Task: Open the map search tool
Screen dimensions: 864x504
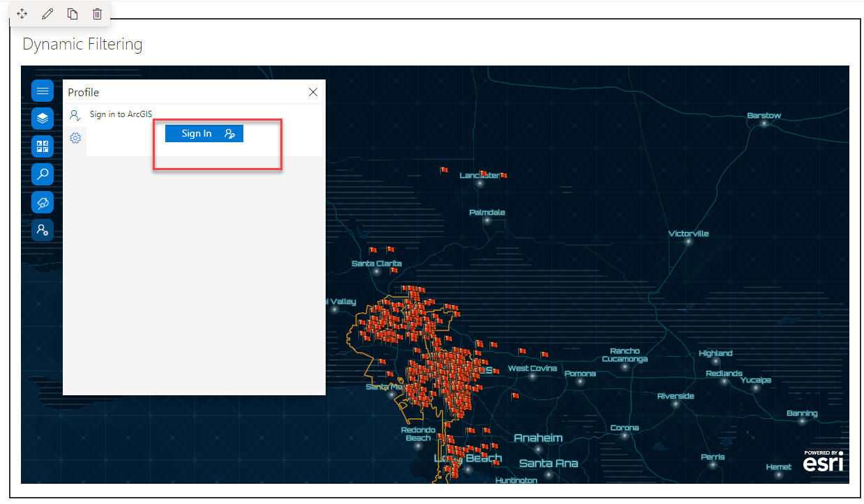Action: coord(43,174)
